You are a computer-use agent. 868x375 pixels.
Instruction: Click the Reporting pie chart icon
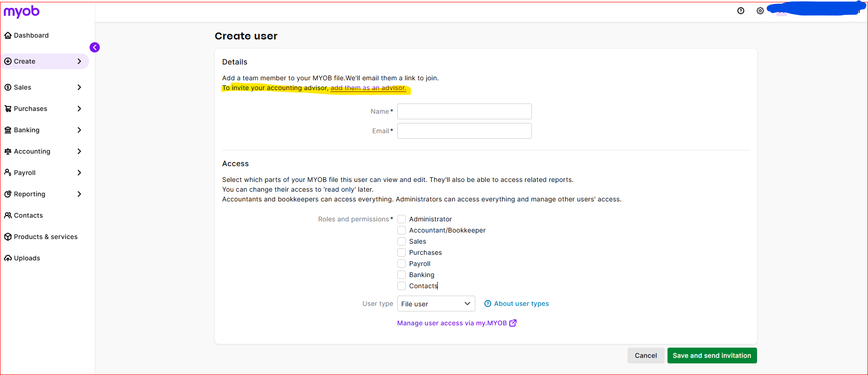coord(8,194)
